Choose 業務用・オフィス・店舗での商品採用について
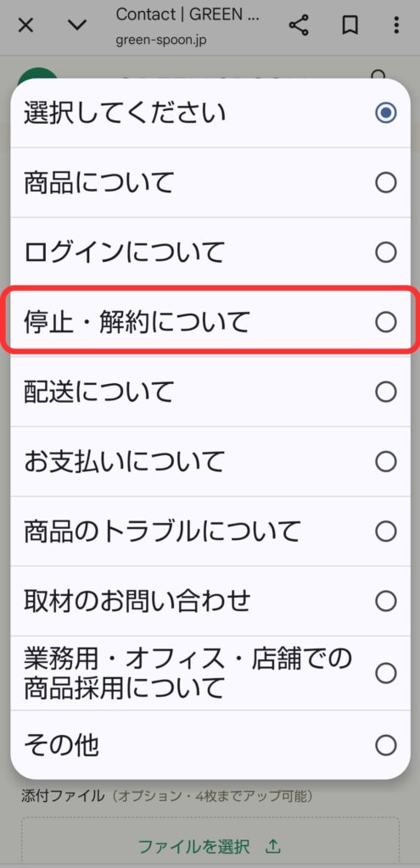Screen dimensions: 420x868 210,673
